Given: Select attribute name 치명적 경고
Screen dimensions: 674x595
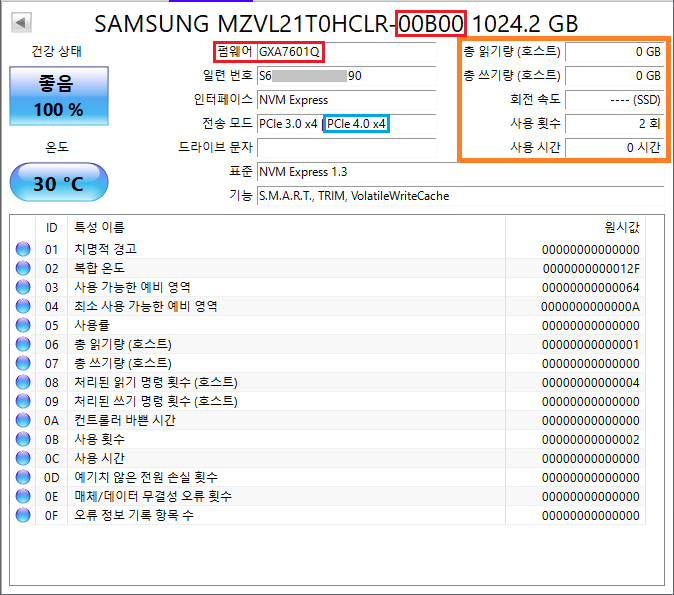Looking at the screenshot, I should pos(105,249).
